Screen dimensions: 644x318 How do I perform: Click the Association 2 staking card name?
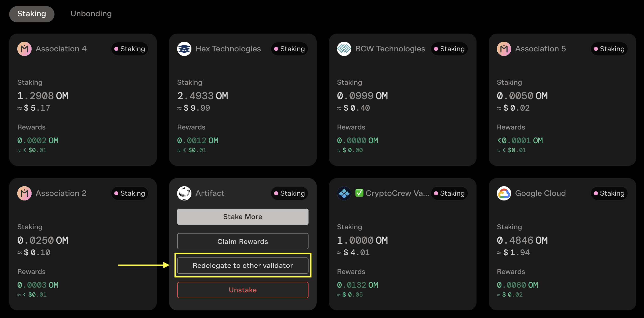(x=61, y=193)
